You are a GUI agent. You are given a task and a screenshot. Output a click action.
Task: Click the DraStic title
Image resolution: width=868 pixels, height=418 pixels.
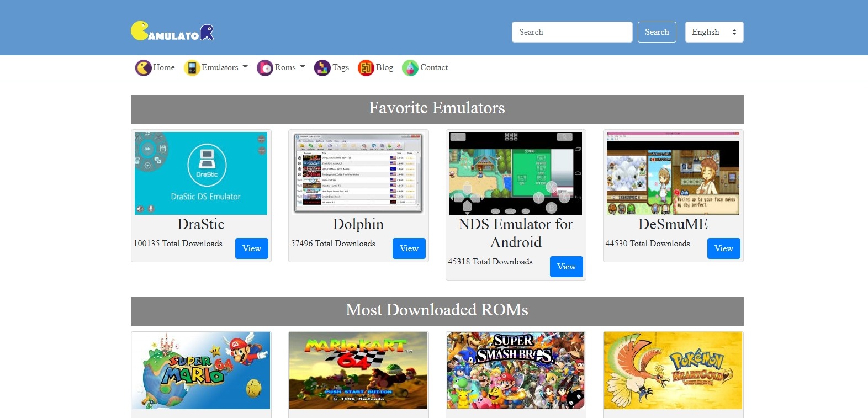[201, 224]
